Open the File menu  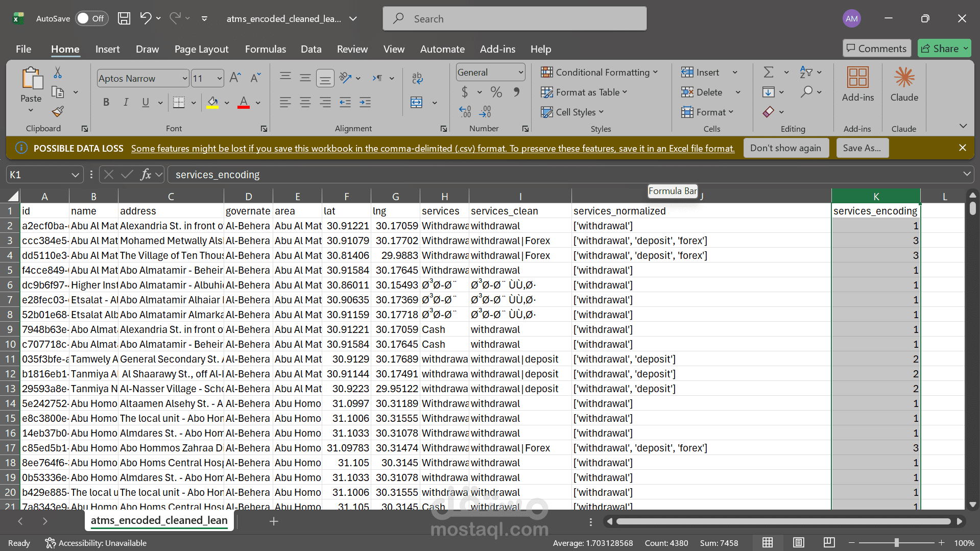pyautogui.click(x=23, y=49)
